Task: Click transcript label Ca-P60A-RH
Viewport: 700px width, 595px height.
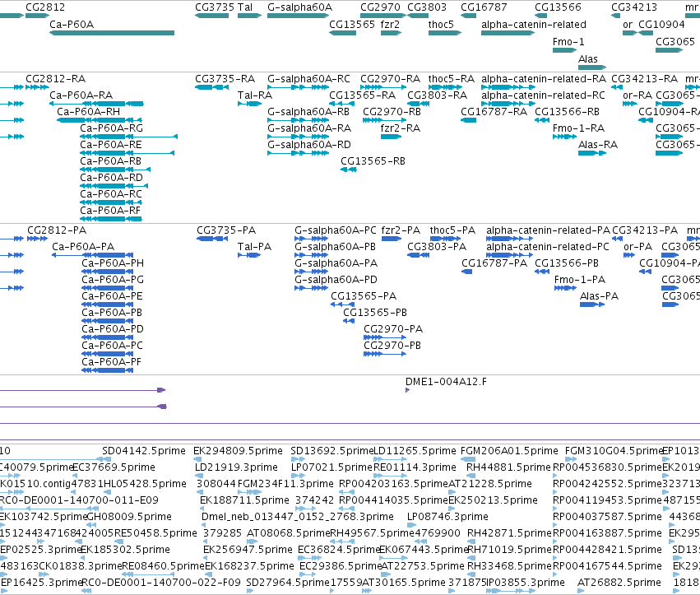Action: 88,112
